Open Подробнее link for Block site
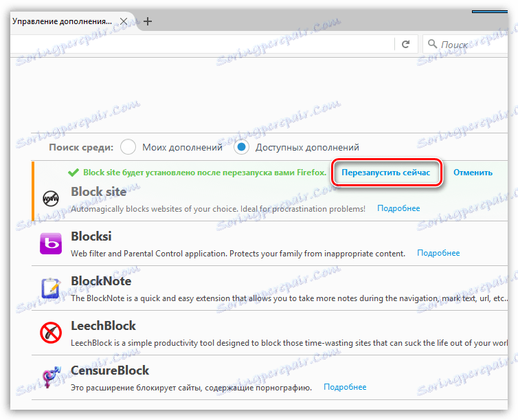This screenshot has height=420, width=518. click(398, 208)
